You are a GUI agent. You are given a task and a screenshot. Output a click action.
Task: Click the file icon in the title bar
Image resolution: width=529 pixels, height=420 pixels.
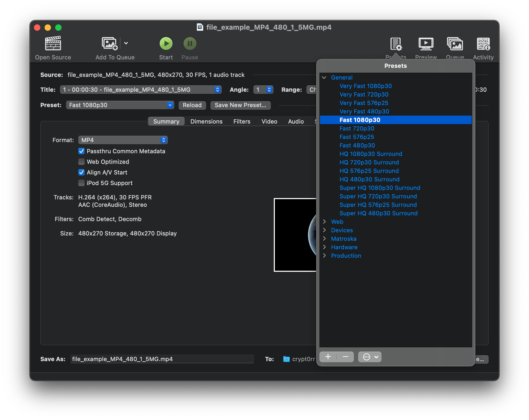200,27
